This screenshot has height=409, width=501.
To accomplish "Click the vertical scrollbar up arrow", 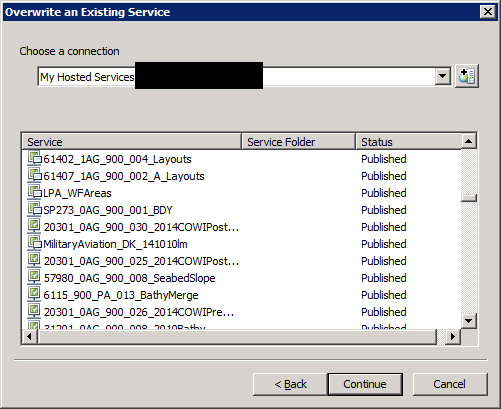I will 469,141.
